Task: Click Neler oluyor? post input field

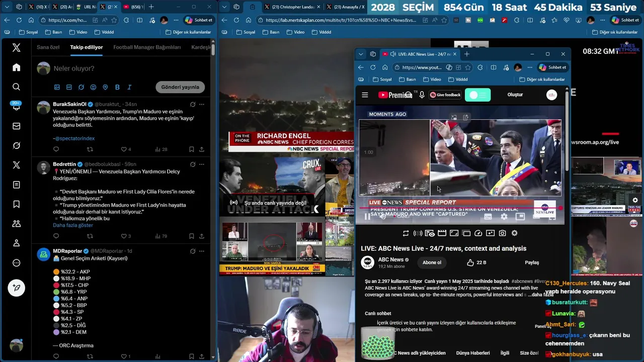Action: [129, 68]
